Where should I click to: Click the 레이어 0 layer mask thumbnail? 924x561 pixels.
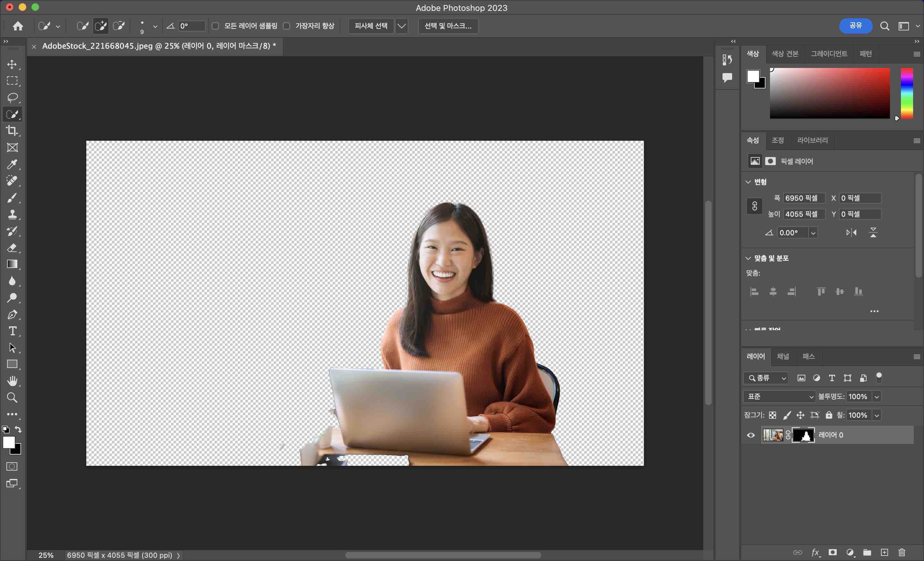coord(803,435)
